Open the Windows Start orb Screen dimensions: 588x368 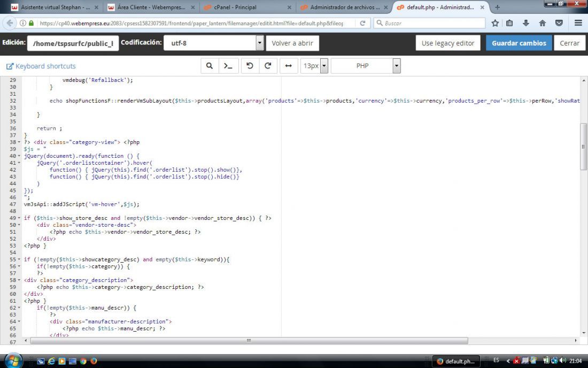pos(13,361)
